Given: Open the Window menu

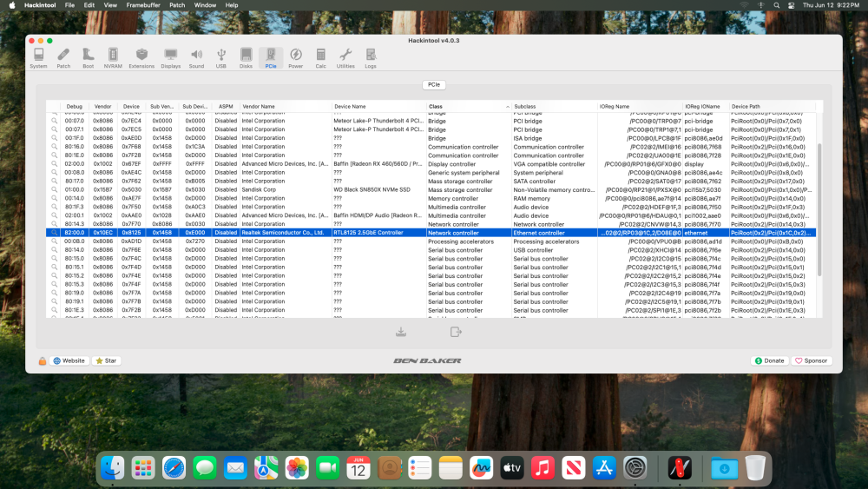Looking at the screenshot, I should (205, 5).
